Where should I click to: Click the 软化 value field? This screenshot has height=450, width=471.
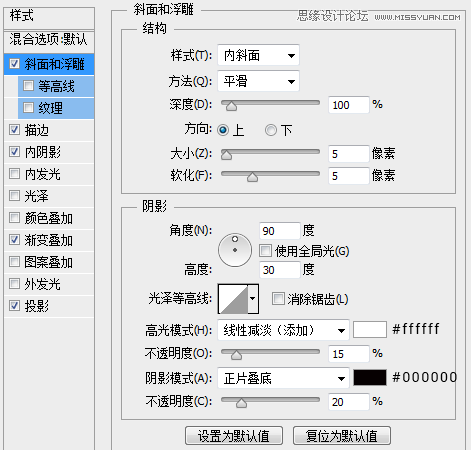click(x=349, y=176)
